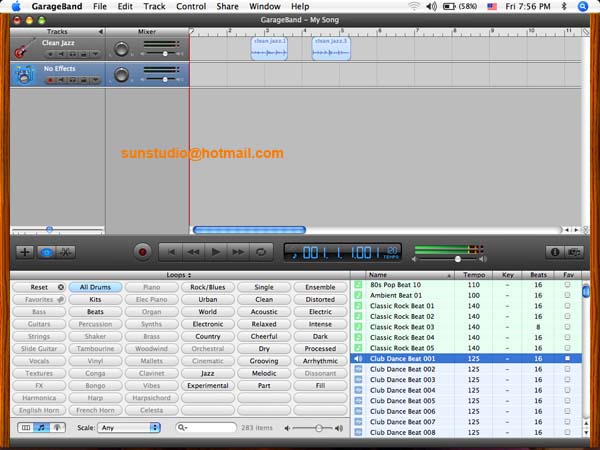Adjust the loop preview volume slider
This screenshot has height=450, width=600.
pos(318,428)
